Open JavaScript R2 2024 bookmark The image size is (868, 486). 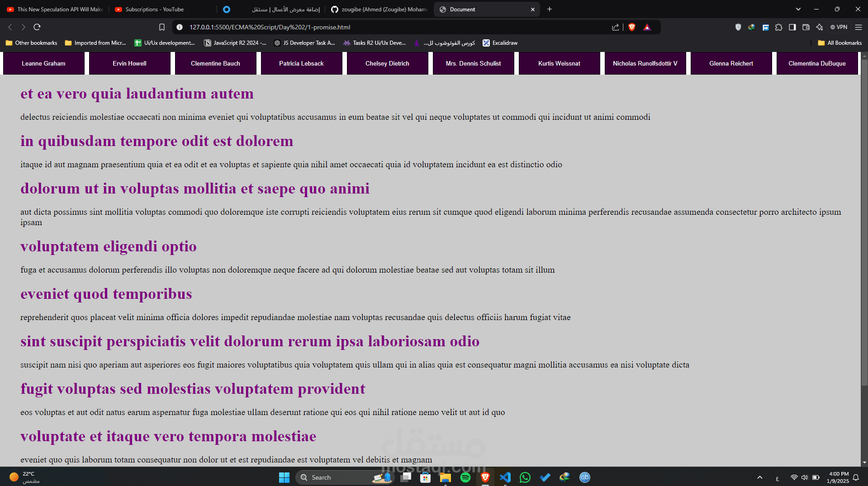pyautogui.click(x=235, y=43)
